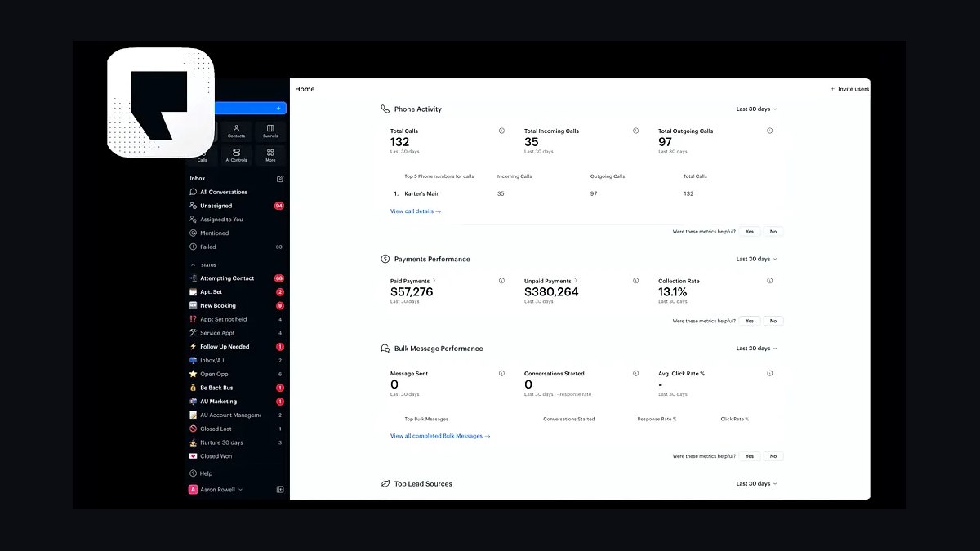Viewport: 980px width, 551px height.
Task: Click the compose new message icon beside Inbox
Action: pos(280,178)
